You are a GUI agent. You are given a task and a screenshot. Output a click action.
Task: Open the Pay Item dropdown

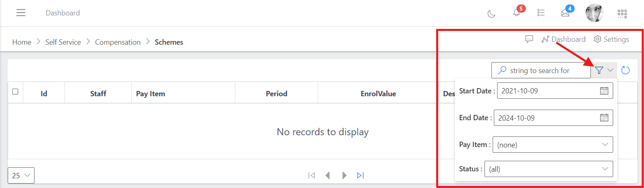click(x=552, y=145)
